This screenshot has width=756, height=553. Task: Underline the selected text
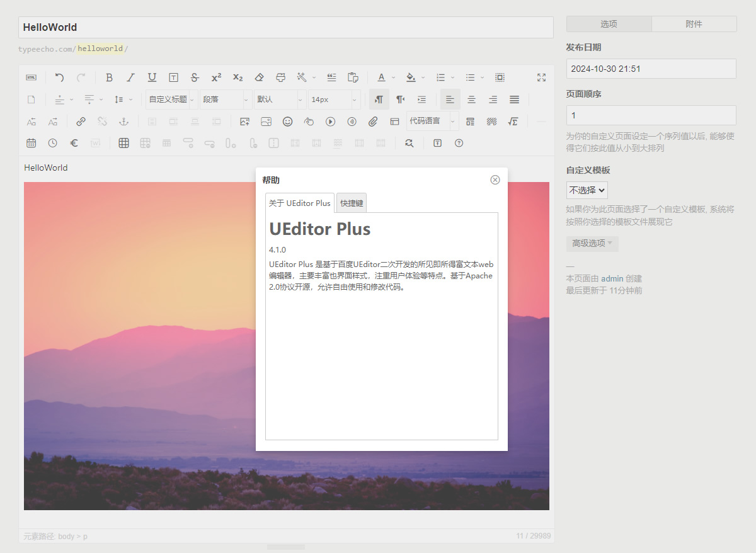coord(152,77)
